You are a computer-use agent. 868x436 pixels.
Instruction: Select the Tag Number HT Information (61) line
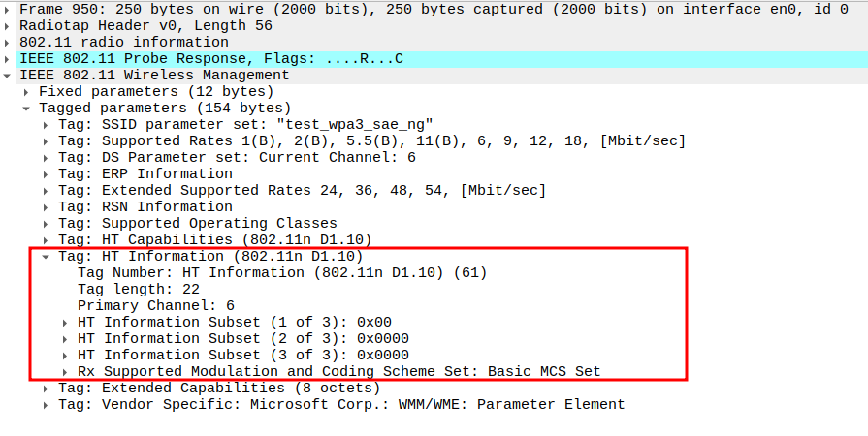(281, 272)
